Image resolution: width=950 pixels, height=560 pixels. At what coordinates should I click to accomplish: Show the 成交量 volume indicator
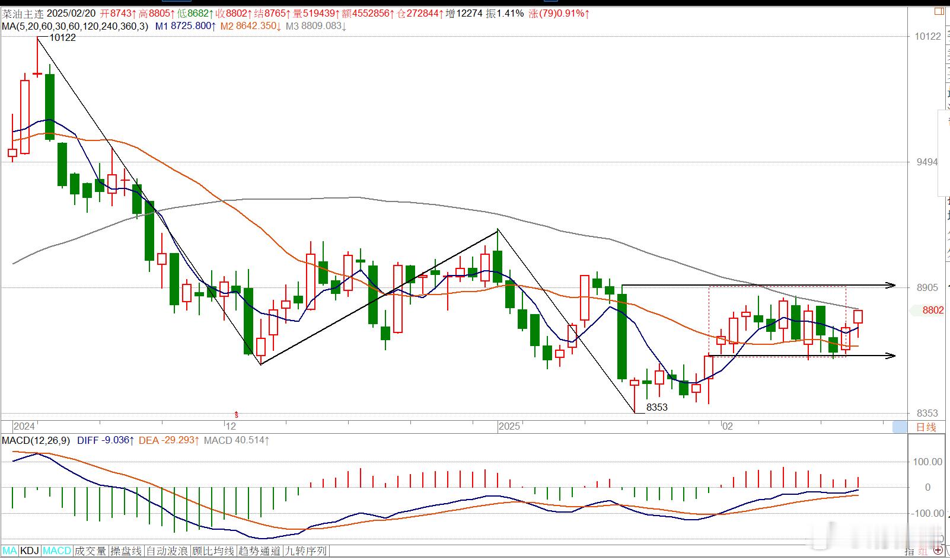coord(90,551)
